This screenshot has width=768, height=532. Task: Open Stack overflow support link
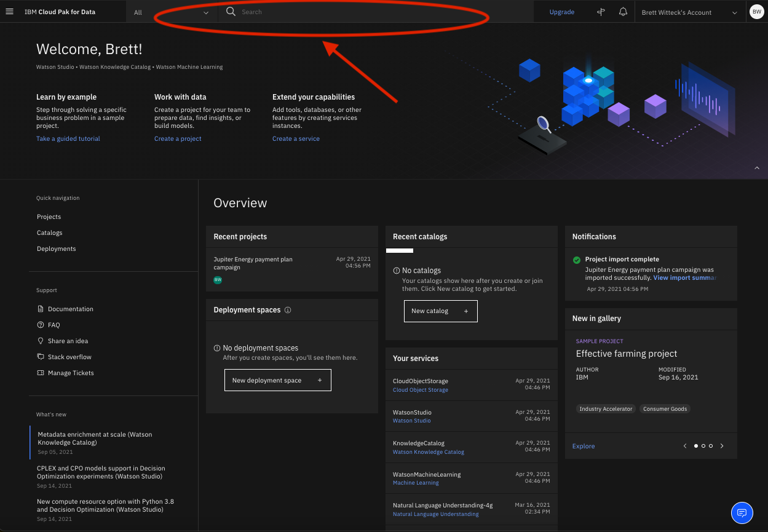(69, 357)
